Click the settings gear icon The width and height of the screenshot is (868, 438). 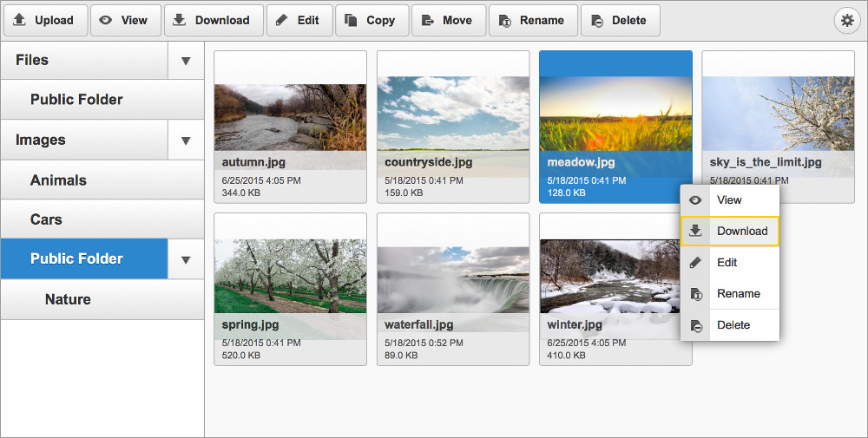tap(846, 20)
